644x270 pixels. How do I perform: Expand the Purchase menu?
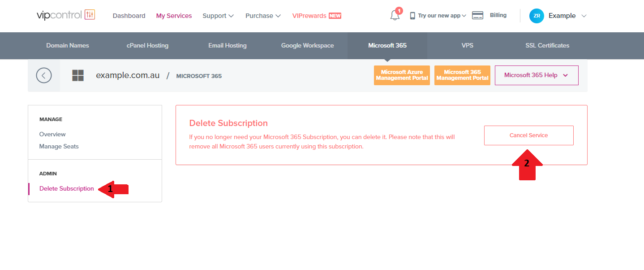click(x=263, y=16)
